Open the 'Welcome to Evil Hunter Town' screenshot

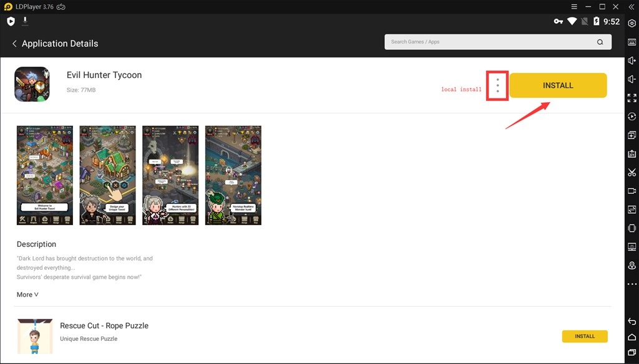point(45,176)
